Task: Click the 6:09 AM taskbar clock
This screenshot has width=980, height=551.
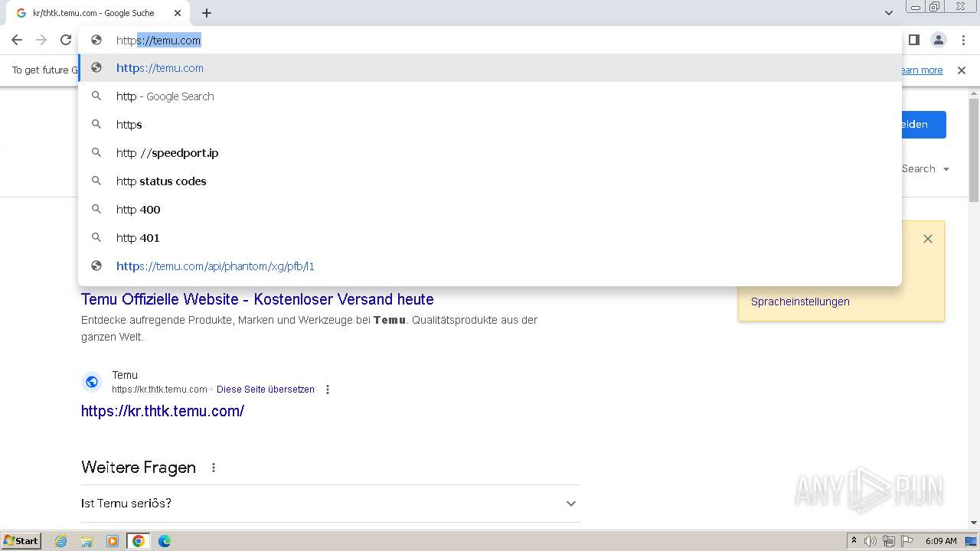Action: click(941, 541)
